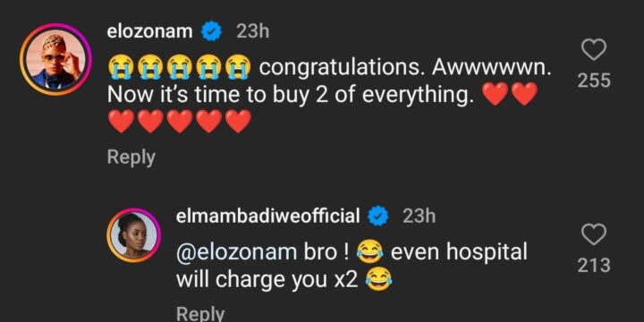Click the laughing emoji after 'x2'

click(378, 280)
